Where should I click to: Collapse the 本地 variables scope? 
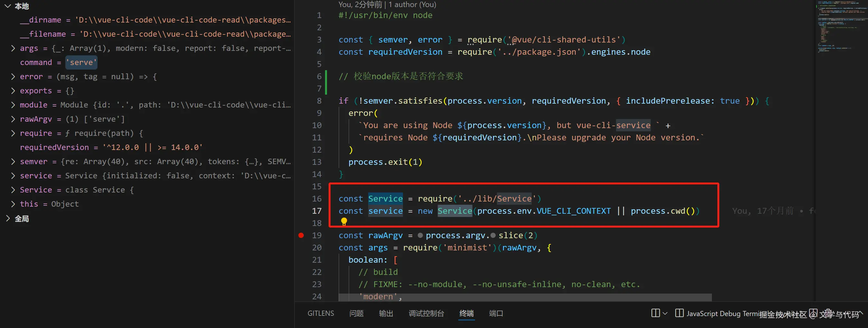[x=8, y=6]
